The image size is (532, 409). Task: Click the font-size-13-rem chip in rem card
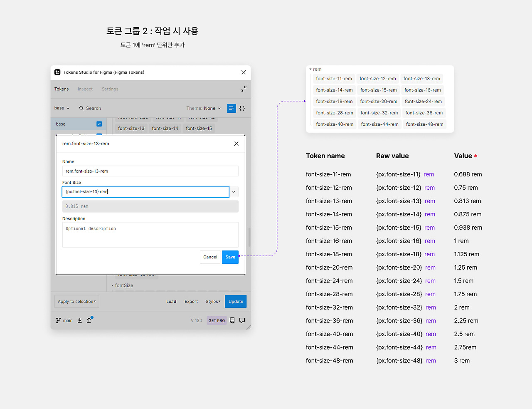click(x=422, y=79)
